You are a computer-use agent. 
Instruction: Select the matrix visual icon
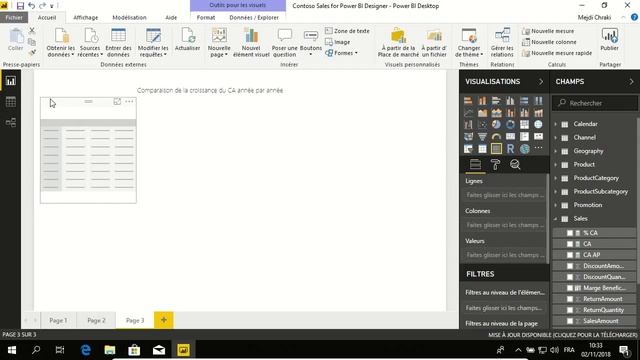(496, 149)
